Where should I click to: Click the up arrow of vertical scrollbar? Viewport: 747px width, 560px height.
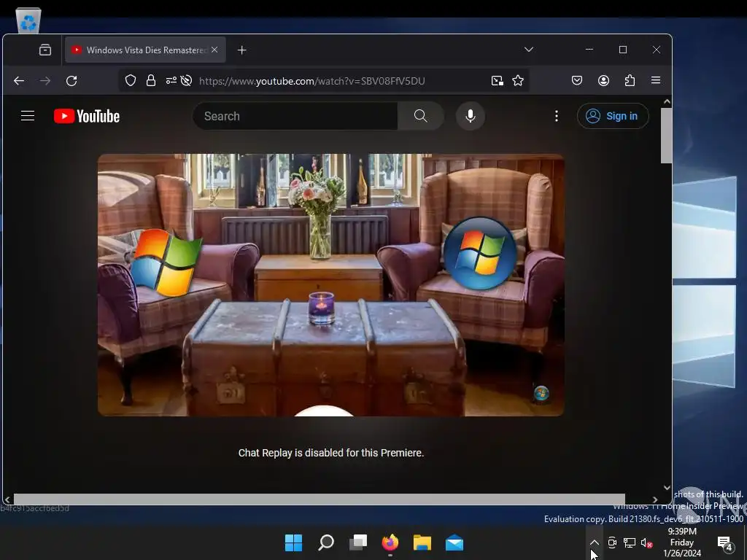coord(667,101)
